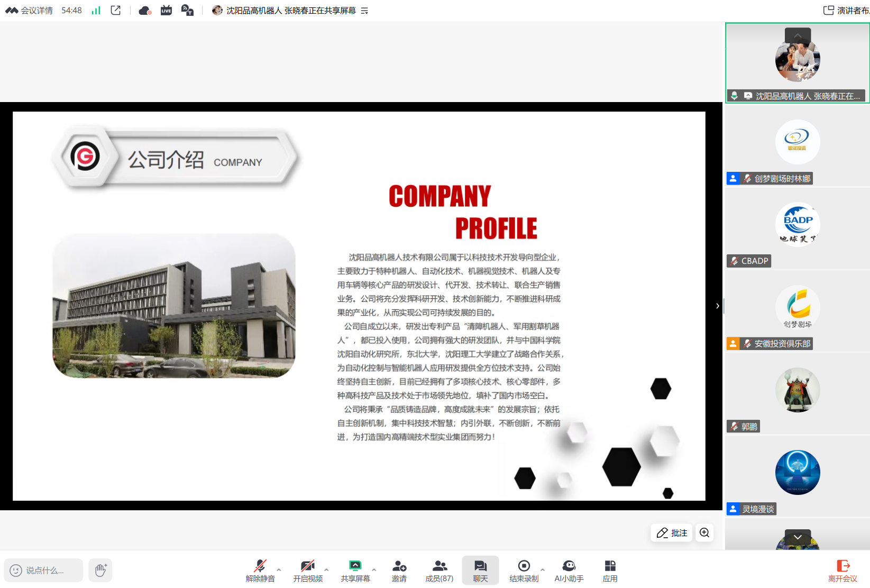Click the pop-out share arrow icon
The width and height of the screenshot is (870, 588).
(116, 11)
